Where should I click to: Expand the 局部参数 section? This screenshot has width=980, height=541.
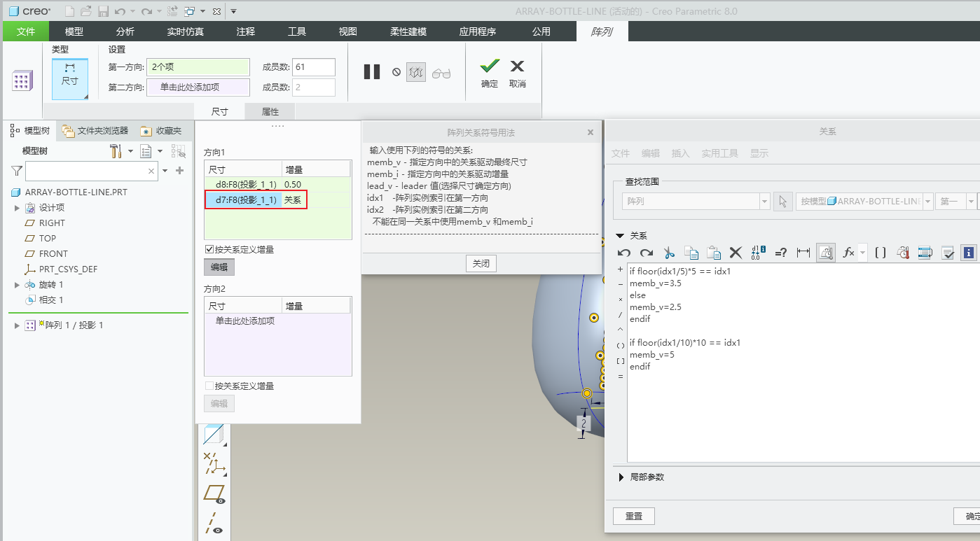coord(621,477)
